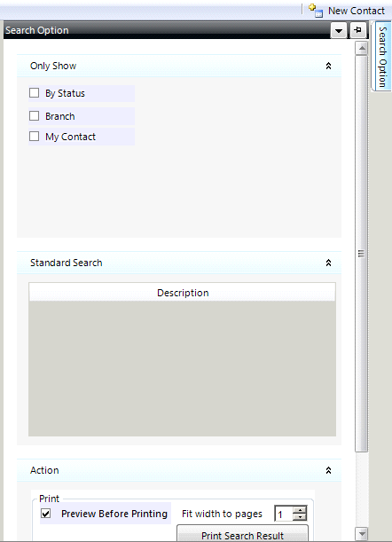The width and height of the screenshot is (392, 542).
Task: Click the Fit width to pages field
Action: pyautogui.click(x=284, y=514)
